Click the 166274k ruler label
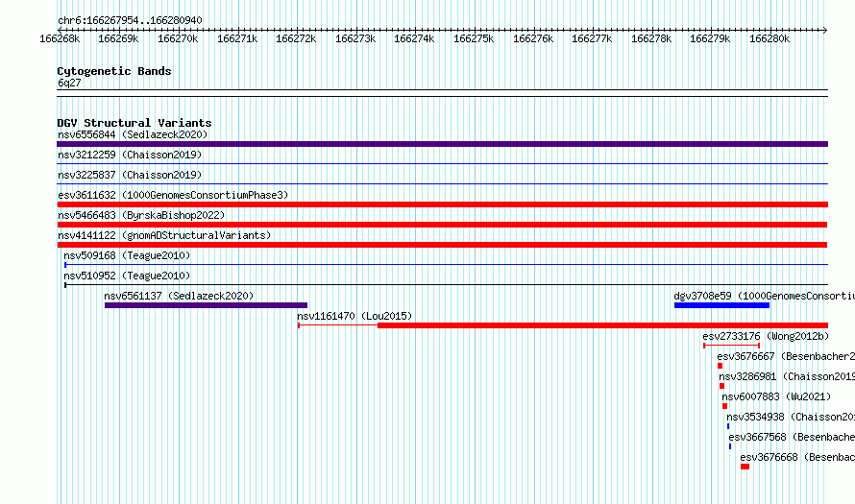The image size is (855, 504). (414, 38)
